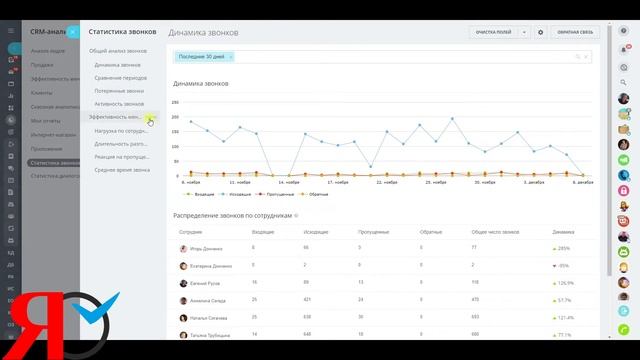Open employee Евгений Русов link
The width and height of the screenshot is (640, 360).
pyautogui.click(x=205, y=283)
